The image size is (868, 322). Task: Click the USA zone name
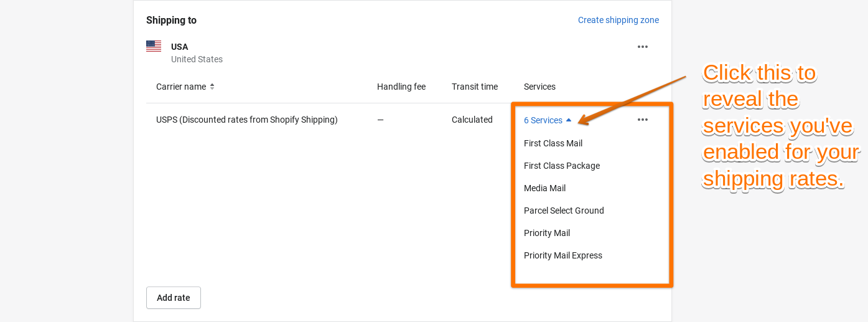[x=179, y=47]
